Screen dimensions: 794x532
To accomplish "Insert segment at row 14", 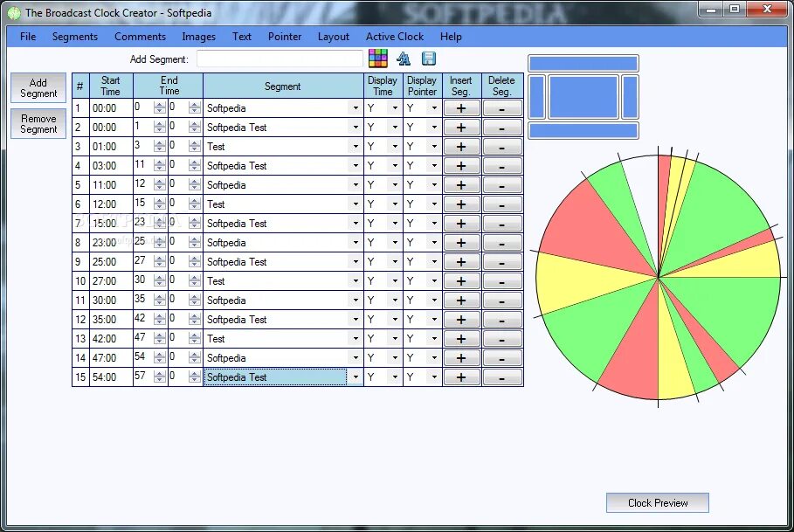I will click(462, 358).
